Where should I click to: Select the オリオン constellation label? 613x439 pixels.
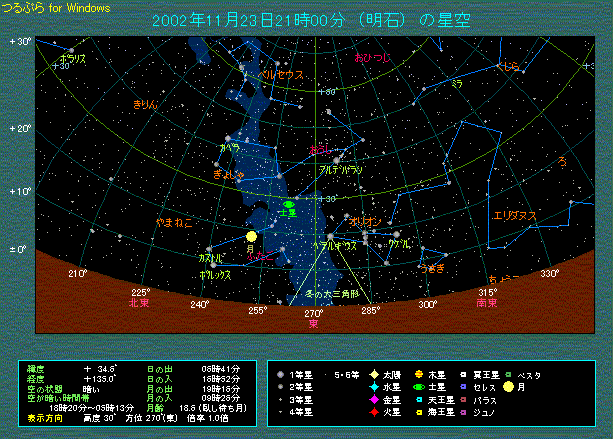[x=363, y=220]
